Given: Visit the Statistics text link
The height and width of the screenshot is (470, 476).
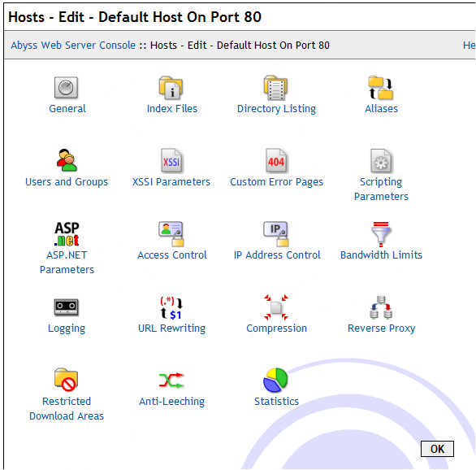Looking at the screenshot, I should tap(276, 402).
